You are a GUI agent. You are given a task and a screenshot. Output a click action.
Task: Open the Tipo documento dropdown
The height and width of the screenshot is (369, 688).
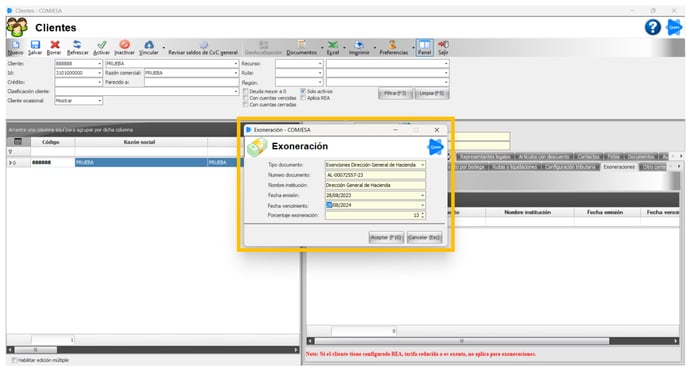[423, 165]
